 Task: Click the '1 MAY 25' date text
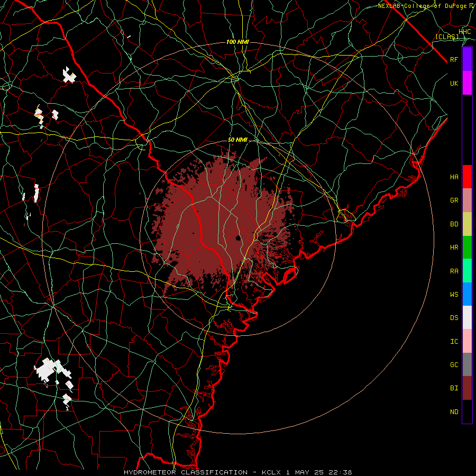click(x=306, y=472)
